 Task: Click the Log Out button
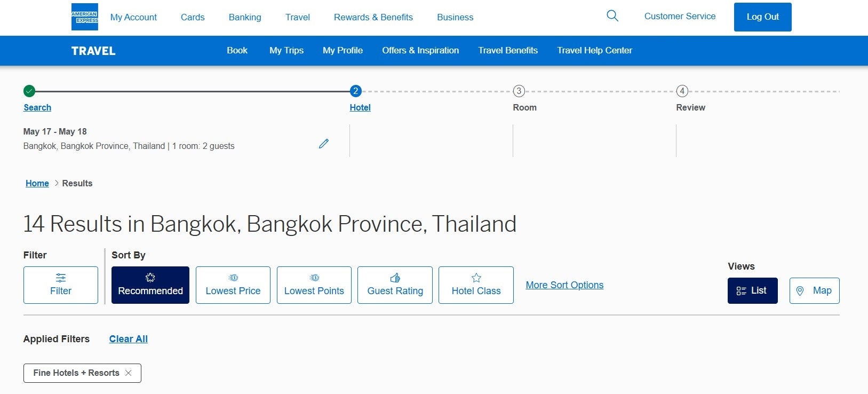(763, 17)
